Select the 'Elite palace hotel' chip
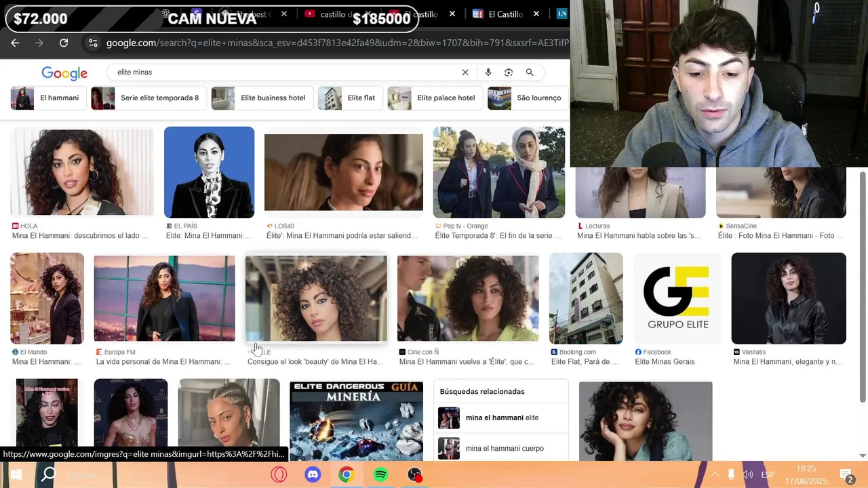Screen dimensions: 868x488 click(435, 98)
